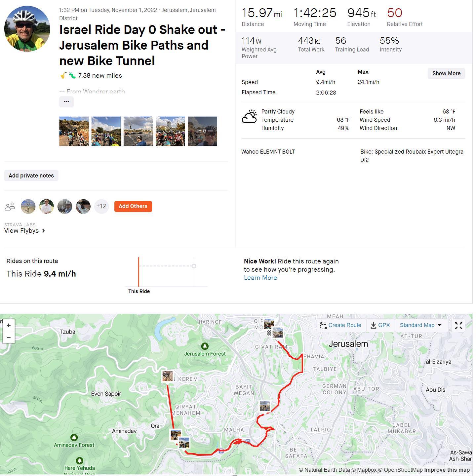This screenshot has height=476, width=476.
Task: Zoom out on the route map
Action: click(9, 337)
